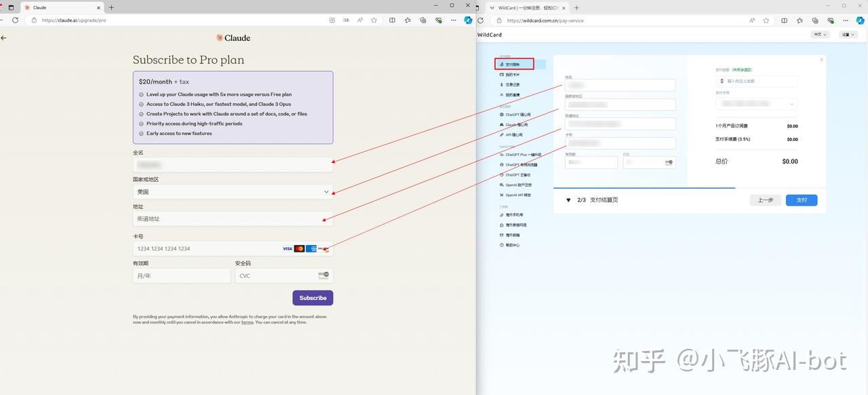Bookmark the WildCard page with star icon
The width and height of the screenshot is (868, 395).
coord(766,20)
